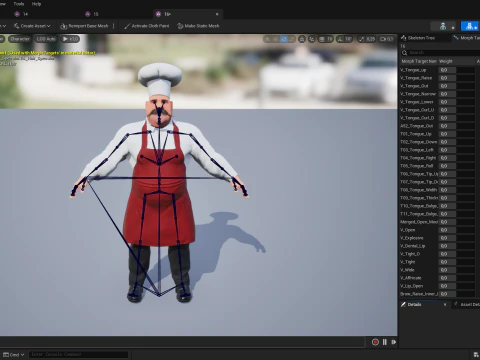
Task: Click the active skeletal mesh mode icon
Action: coord(470,26)
